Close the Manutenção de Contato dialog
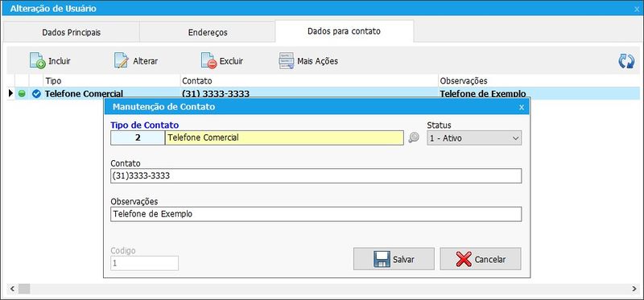The width and height of the screenshot is (644, 300). pos(522,108)
